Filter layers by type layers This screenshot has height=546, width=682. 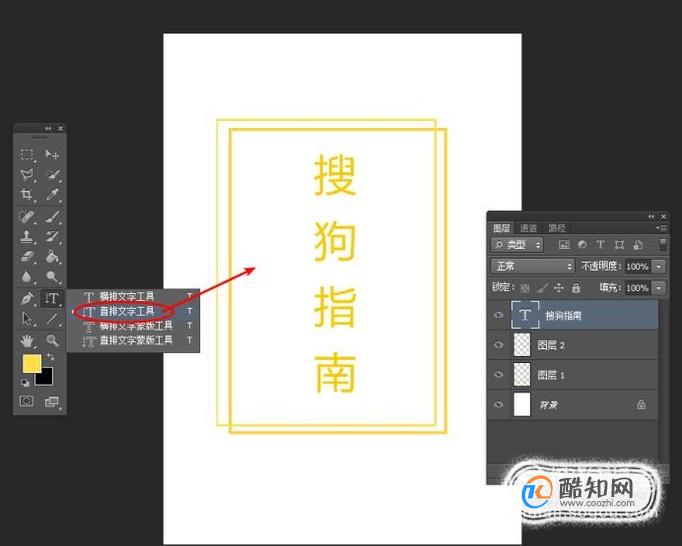tap(601, 245)
